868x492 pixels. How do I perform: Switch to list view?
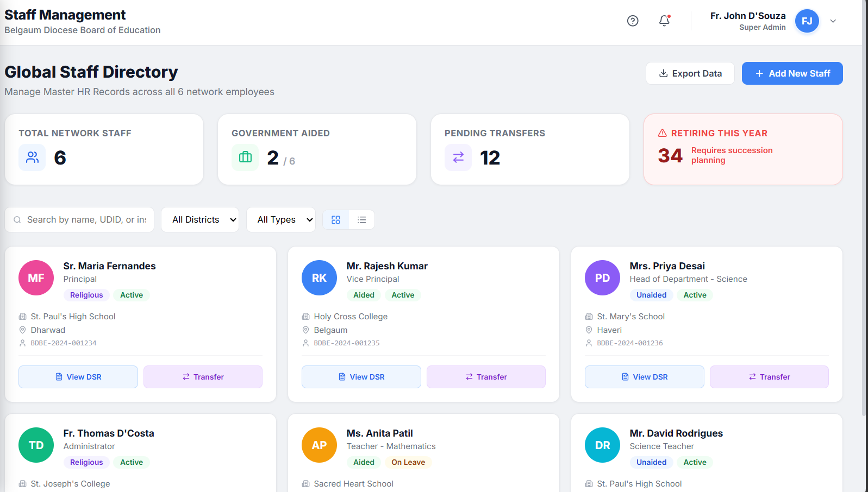click(361, 219)
